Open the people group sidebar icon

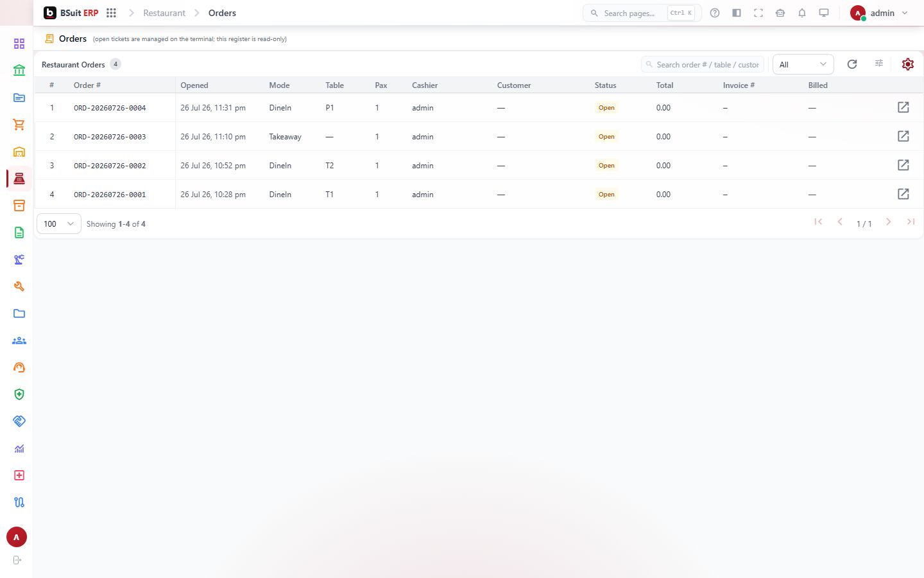(19, 340)
